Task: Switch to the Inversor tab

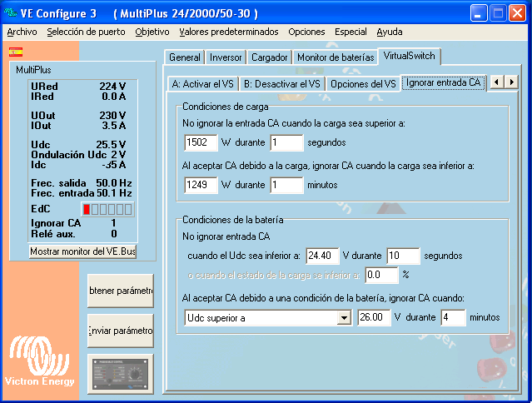Action: pos(226,57)
